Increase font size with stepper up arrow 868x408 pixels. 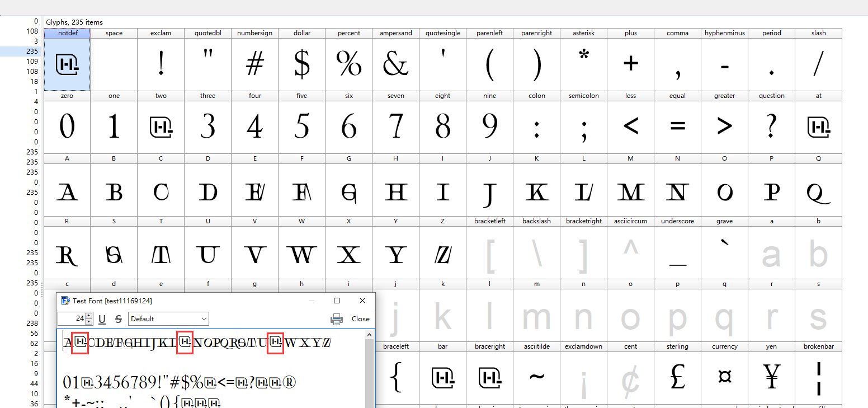(x=89, y=316)
